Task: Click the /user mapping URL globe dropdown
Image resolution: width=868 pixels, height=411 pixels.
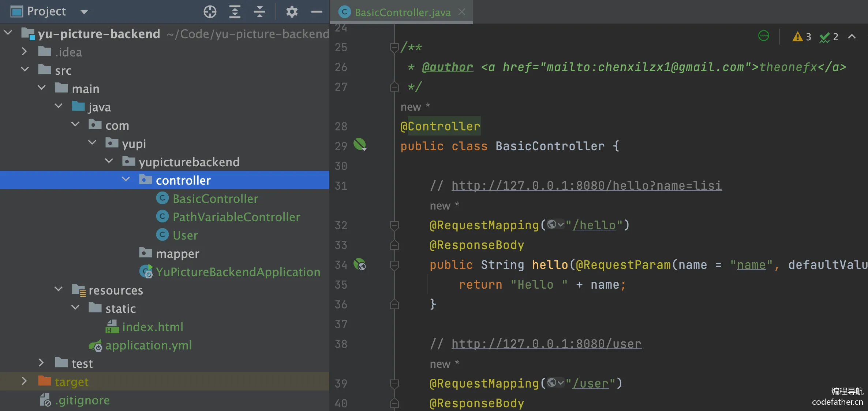Action: [555, 383]
